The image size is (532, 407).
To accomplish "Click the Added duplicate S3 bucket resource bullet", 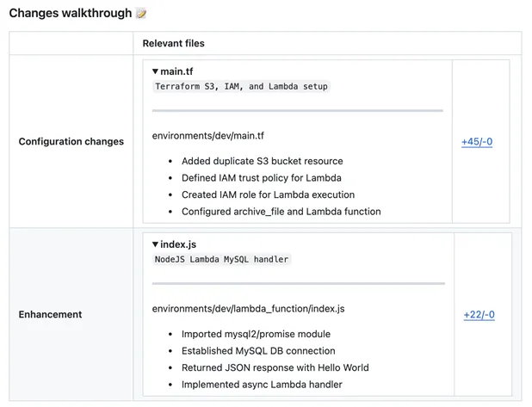I will (262, 161).
